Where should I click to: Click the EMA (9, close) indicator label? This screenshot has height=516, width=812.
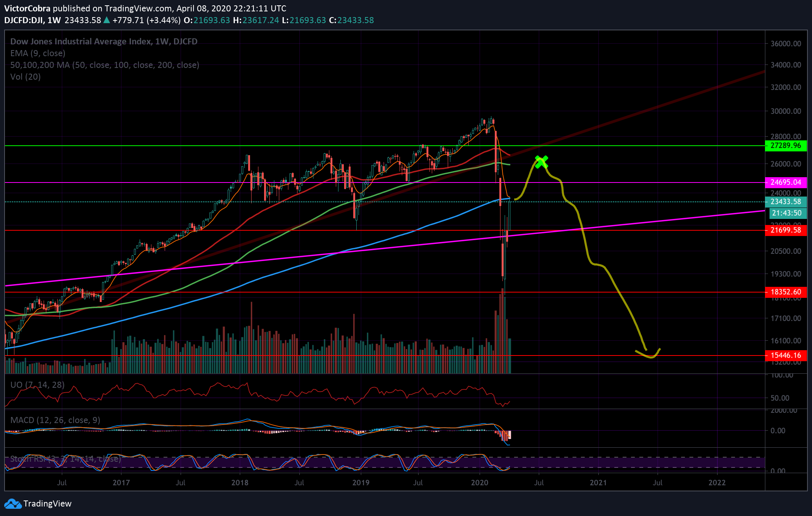pos(38,53)
